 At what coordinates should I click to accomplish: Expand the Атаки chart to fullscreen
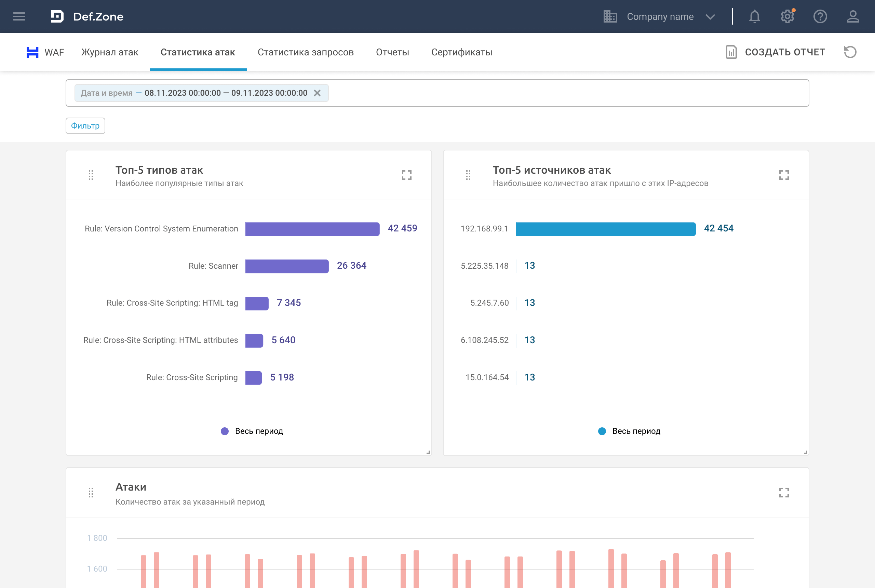coord(783,492)
